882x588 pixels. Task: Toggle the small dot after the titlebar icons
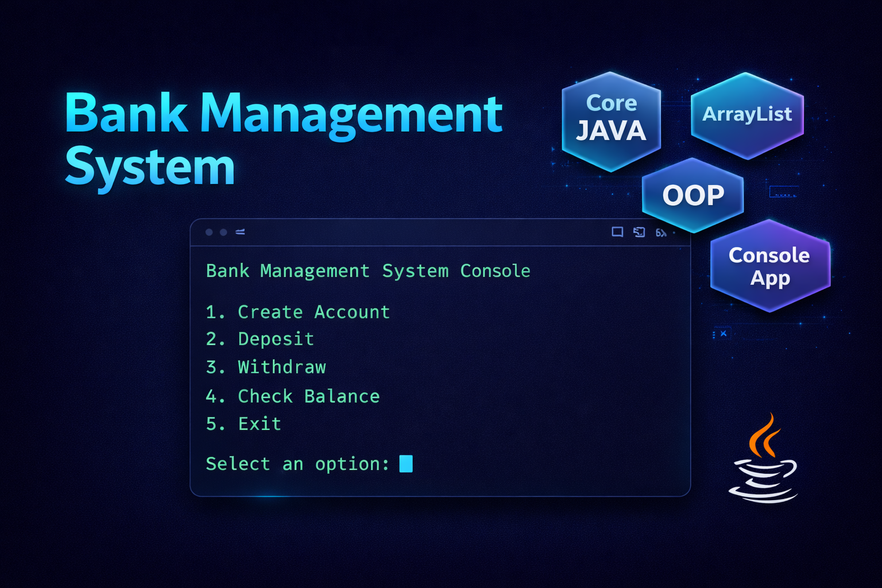click(673, 232)
